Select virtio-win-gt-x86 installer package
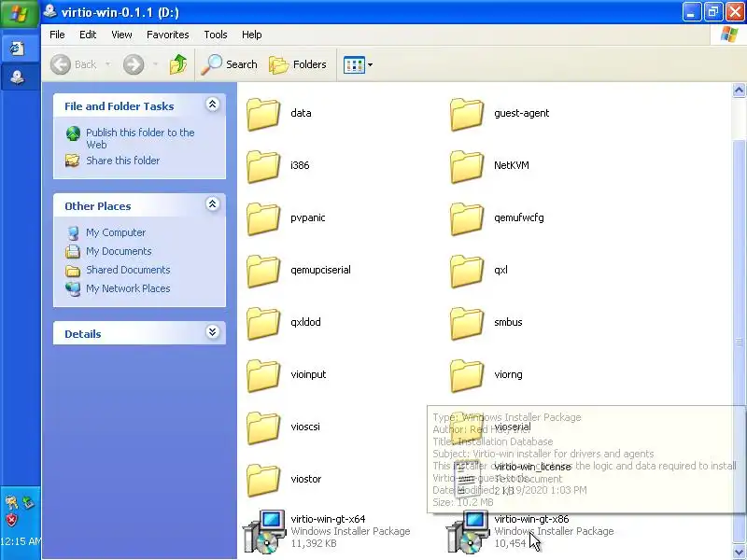 tap(529, 531)
